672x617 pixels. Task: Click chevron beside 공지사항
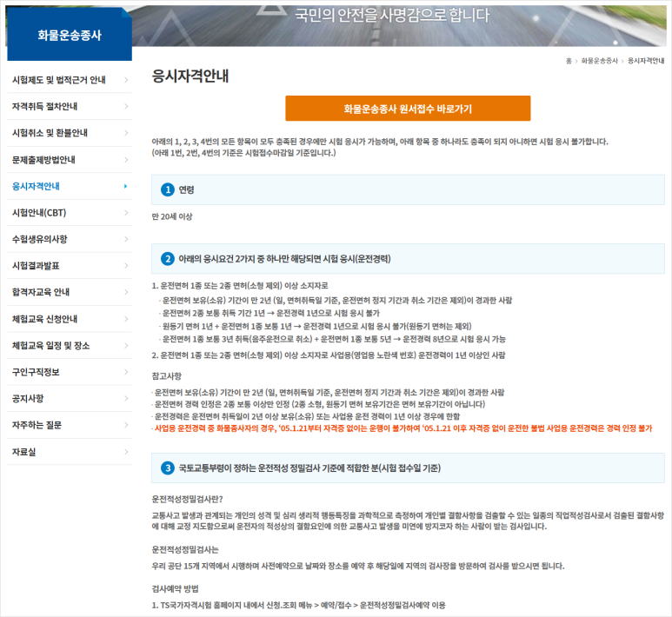click(x=126, y=399)
